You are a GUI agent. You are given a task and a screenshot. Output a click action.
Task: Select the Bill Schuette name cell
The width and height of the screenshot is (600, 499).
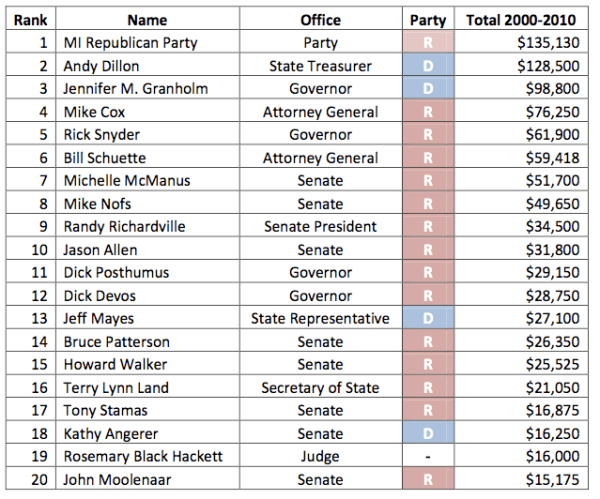(104, 158)
